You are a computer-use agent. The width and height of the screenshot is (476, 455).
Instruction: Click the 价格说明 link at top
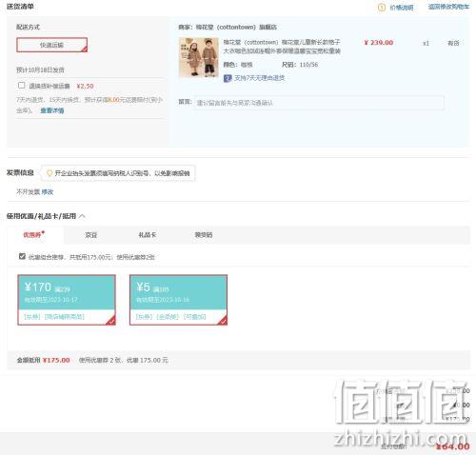(x=402, y=8)
